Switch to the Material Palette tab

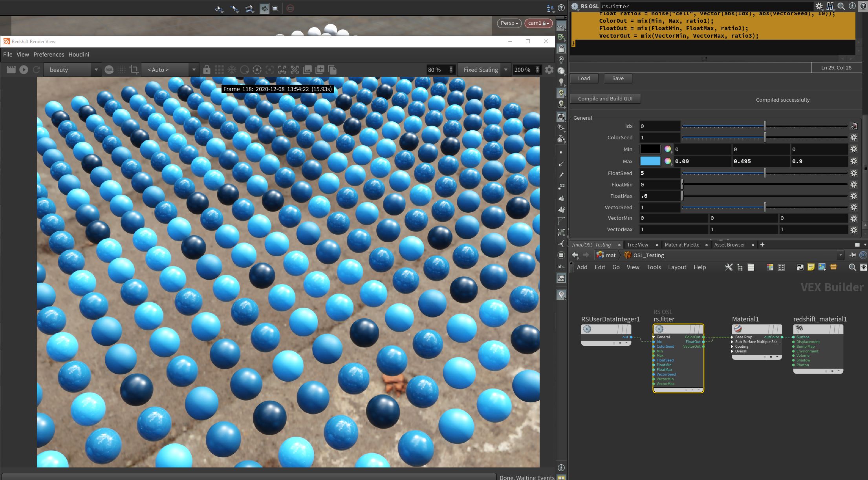click(681, 245)
